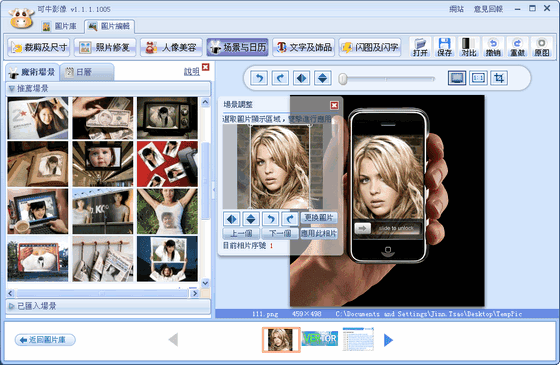The width and height of the screenshot is (560, 365).
Task: Flip canvas horizontally in top toolbar
Action: pyautogui.click(x=301, y=78)
